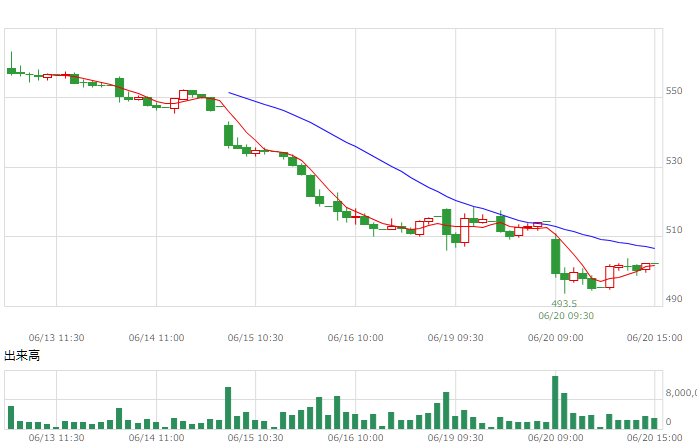The width and height of the screenshot is (697, 446).
Task: Click 06/14 11:00 under the volume chart
Action: [156, 438]
